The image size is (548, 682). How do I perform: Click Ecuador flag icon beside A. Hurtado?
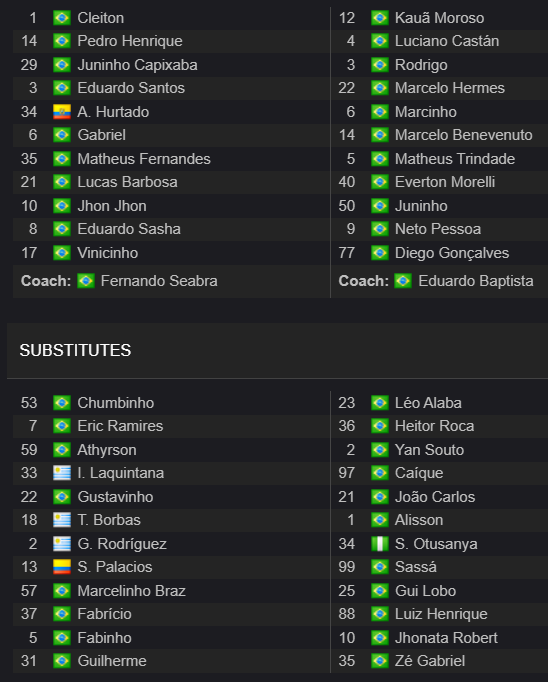point(62,112)
